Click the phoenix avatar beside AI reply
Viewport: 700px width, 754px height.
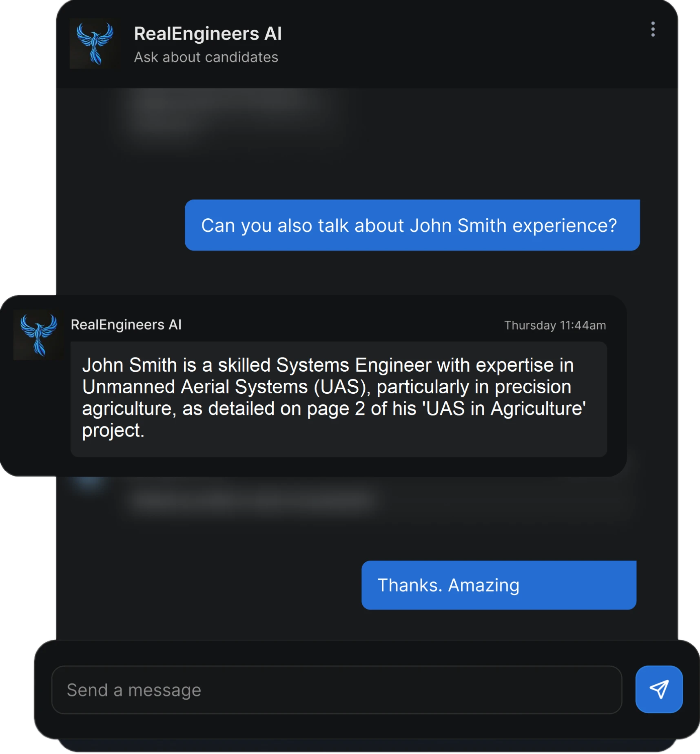tap(39, 335)
